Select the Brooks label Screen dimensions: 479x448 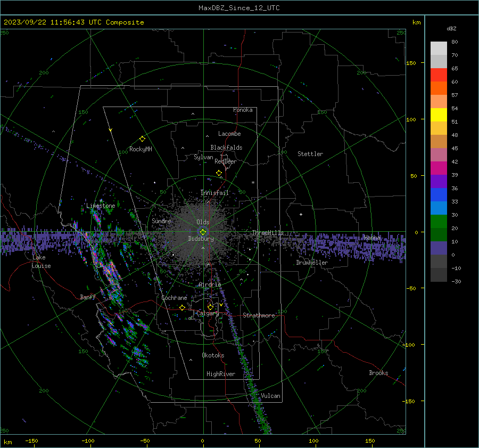(x=378, y=373)
